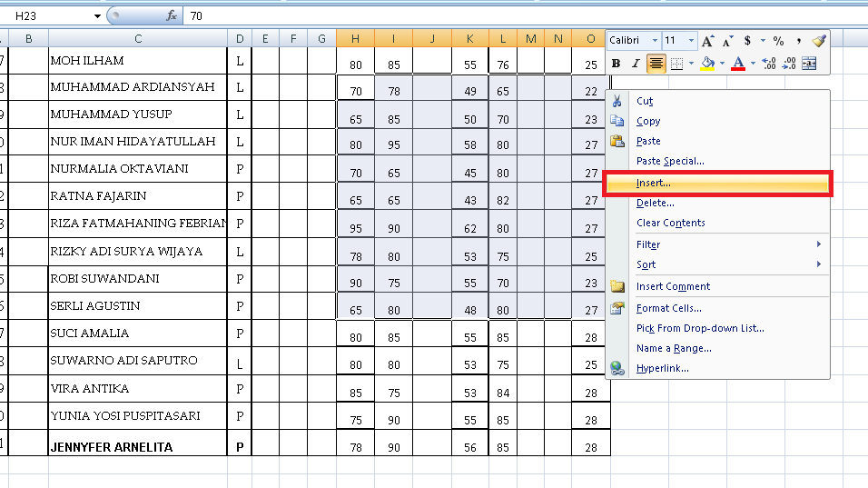This screenshot has width=868, height=488.
Task: Apply accounting dollar format
Action: point(747,40)
